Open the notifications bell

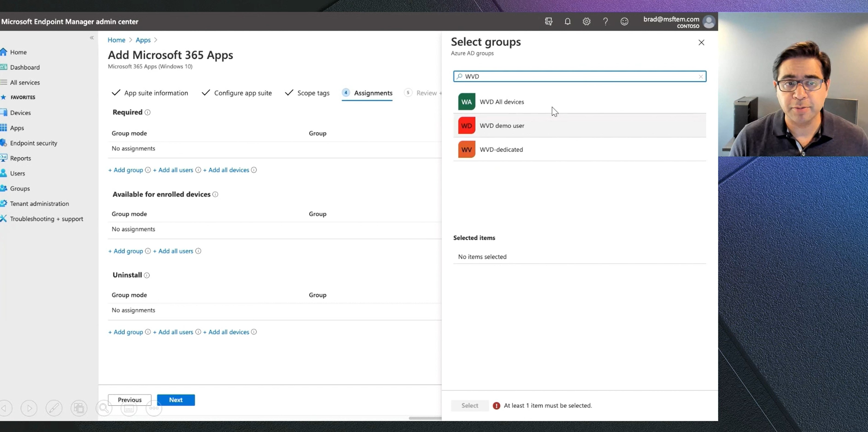click(x=567, y=21)
